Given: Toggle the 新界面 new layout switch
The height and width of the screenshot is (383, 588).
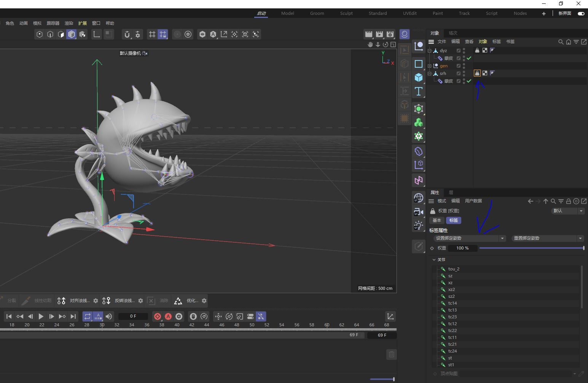Looking at the screenshot, I should coord(581,13).
